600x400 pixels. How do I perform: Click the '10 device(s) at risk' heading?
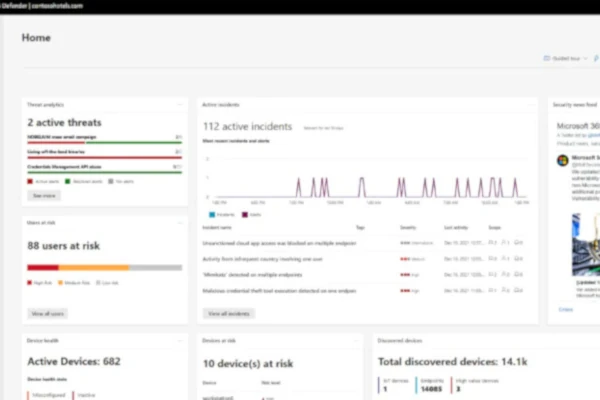[248, 364]
